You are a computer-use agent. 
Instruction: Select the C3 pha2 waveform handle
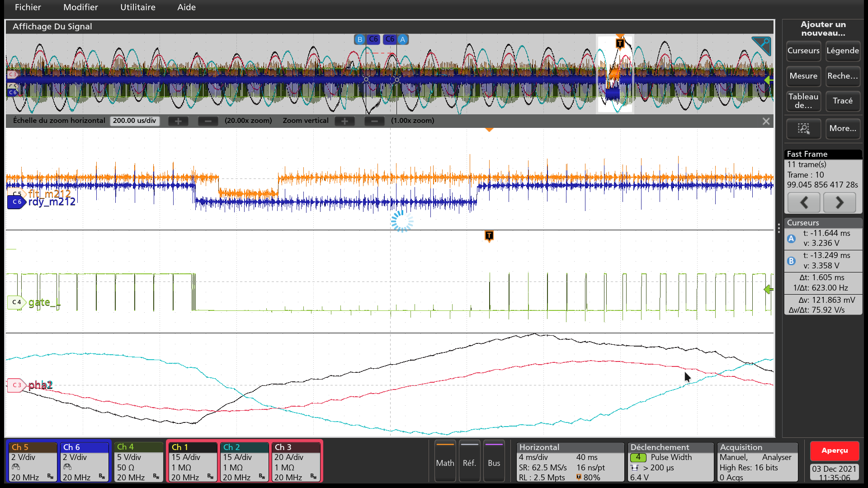coord(17,385)
